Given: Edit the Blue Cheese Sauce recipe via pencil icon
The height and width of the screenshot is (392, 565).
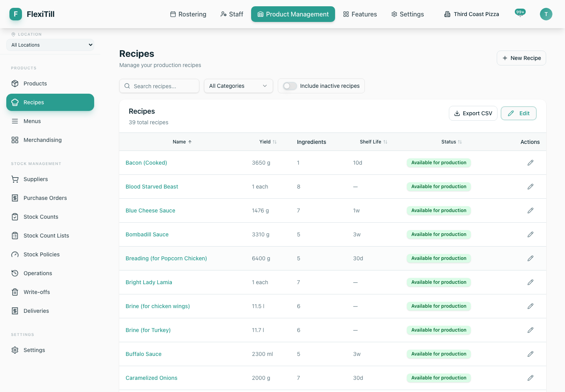Looking at the screenshot, I should click(530, 211).
